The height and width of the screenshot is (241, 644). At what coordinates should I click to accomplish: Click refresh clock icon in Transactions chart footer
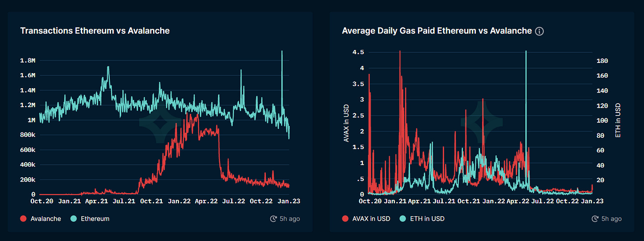pyautogui.click(x=273, y=219)
